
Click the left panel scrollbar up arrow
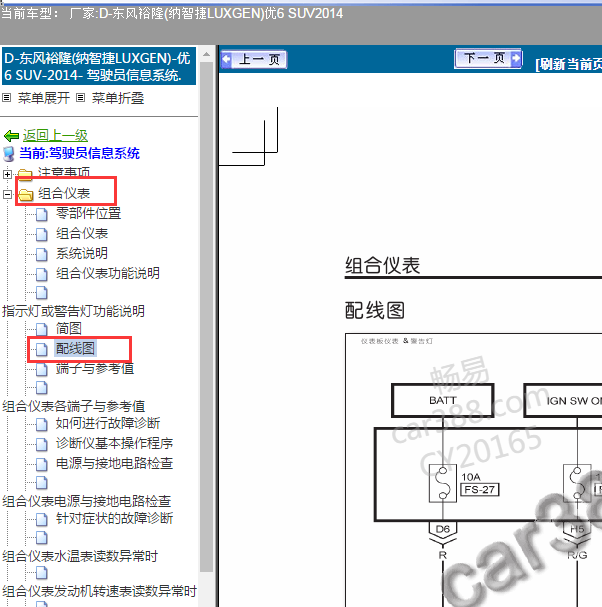click(206, 55)
